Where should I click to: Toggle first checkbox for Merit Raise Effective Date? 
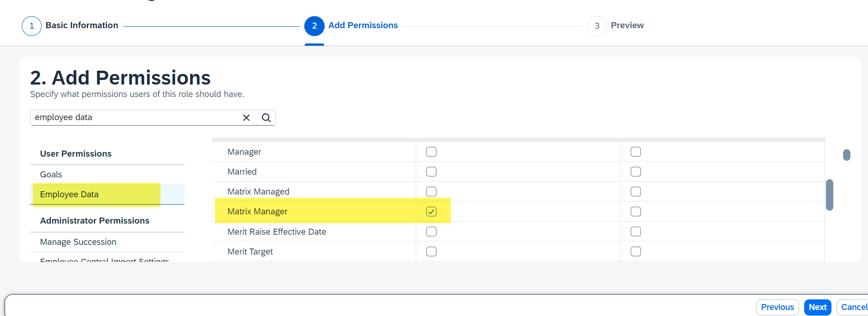pos(431,231)
